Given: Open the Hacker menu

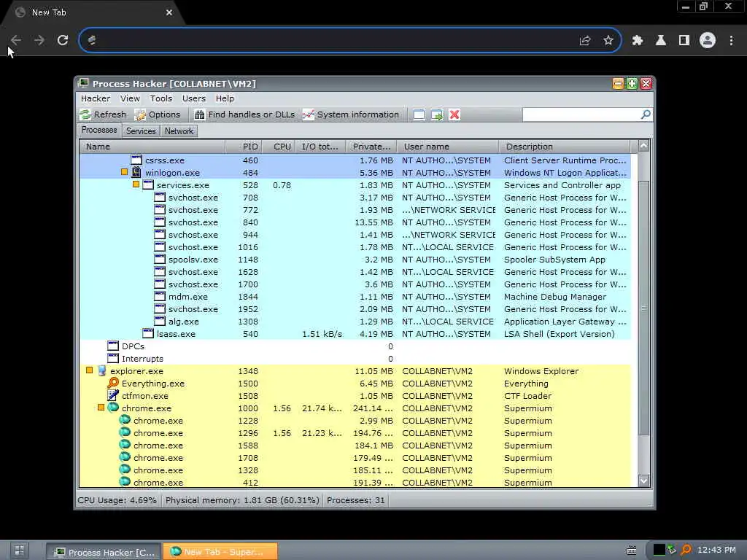Looking at the screenshot, I should tap(96, 98).
